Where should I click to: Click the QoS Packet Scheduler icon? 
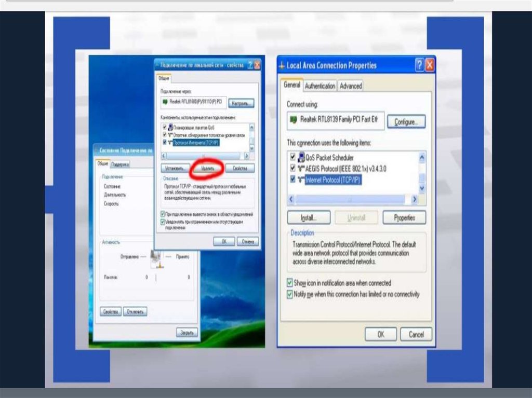point(301,158)
